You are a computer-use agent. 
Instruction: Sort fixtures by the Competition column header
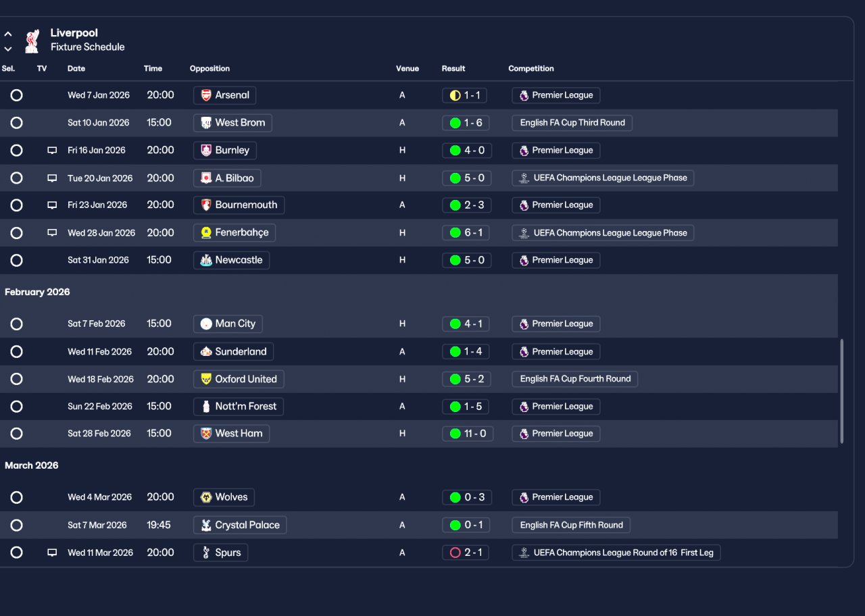[x=531, y=68]
